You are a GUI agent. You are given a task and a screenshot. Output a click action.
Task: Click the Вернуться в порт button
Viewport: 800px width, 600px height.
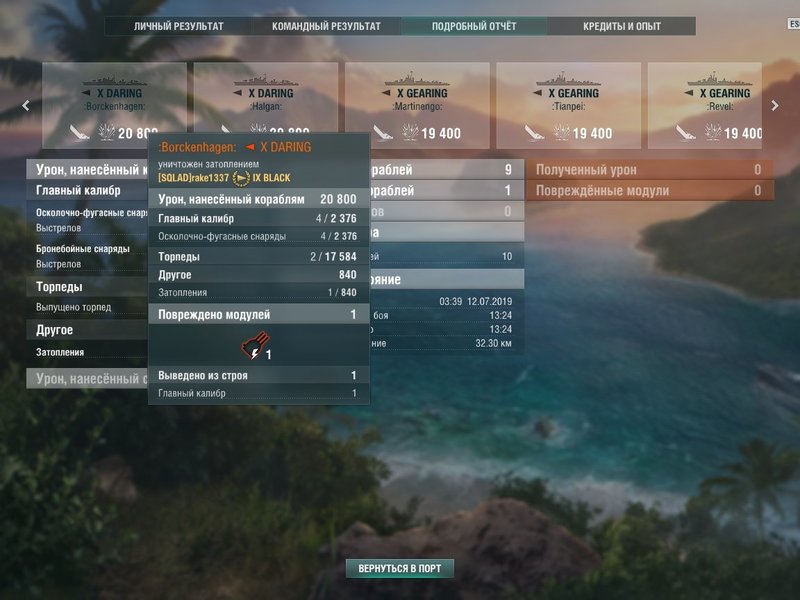tap(399, 568)
